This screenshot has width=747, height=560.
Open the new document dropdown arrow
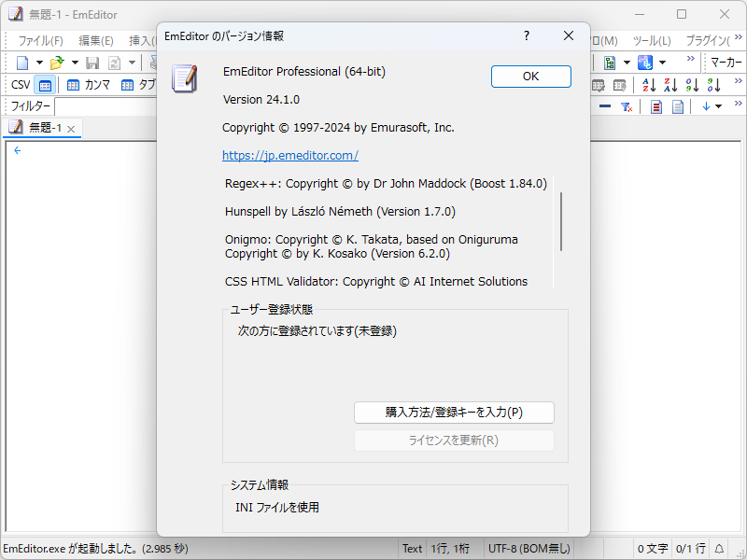coord(39,62)
